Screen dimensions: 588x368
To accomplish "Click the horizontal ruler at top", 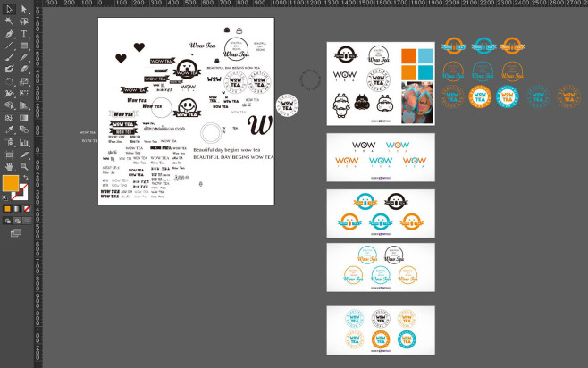I will (x=315, y=3).
